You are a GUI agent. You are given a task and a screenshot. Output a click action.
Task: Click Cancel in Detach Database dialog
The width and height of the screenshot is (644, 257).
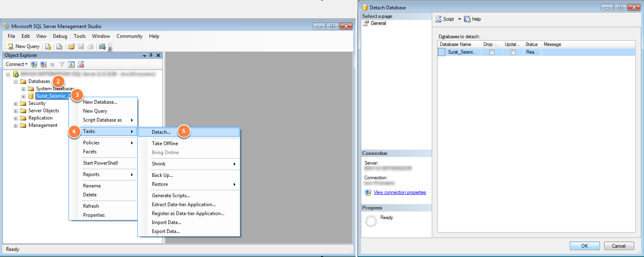(x=618, y=246)
